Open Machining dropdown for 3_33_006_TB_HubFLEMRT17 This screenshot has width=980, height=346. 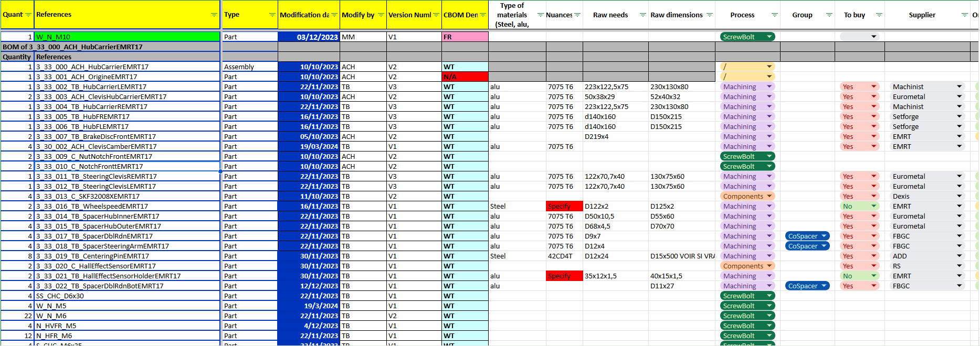click(x=769, y=126)
